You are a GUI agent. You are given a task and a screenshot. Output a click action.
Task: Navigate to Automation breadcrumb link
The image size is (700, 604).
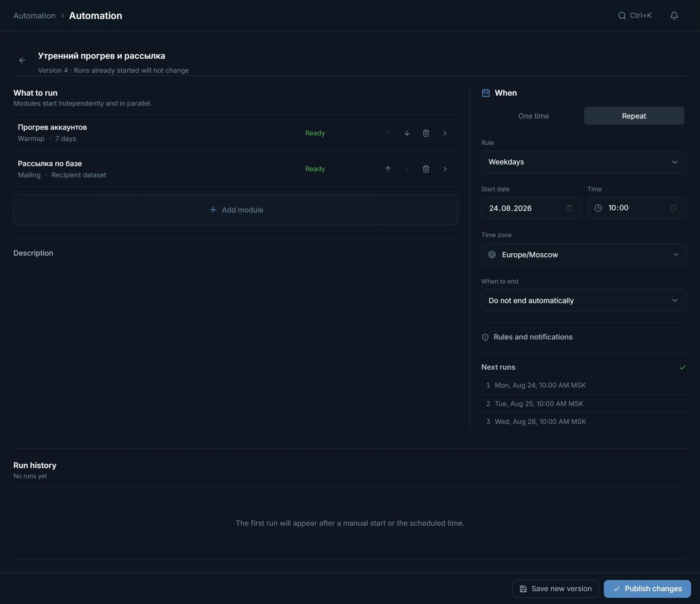(34, 16)
